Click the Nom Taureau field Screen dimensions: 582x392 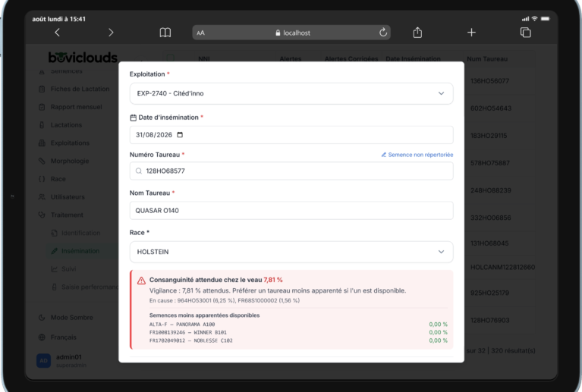pos(291,210)
